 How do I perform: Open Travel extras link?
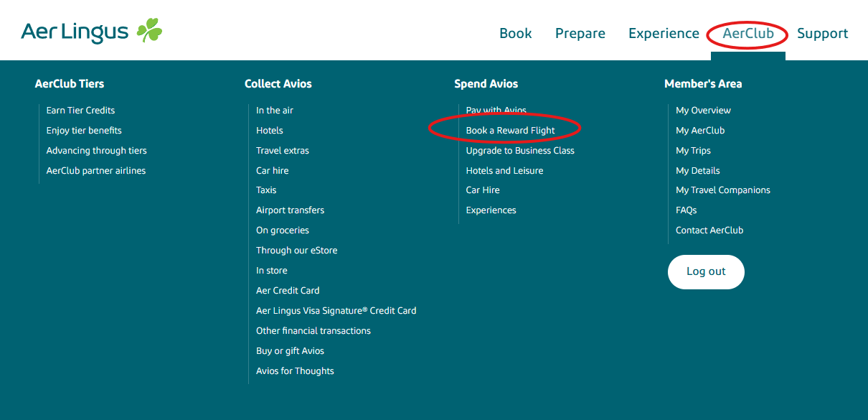pos(283,151)
